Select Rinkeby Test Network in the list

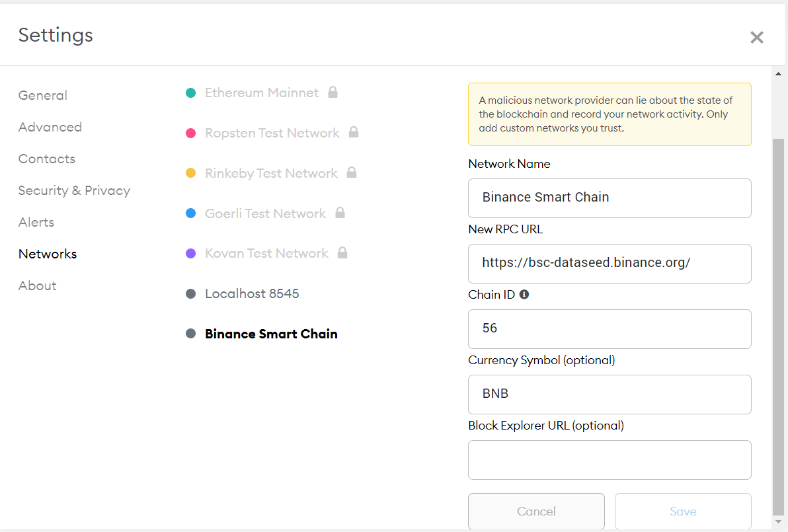point(272,173)
